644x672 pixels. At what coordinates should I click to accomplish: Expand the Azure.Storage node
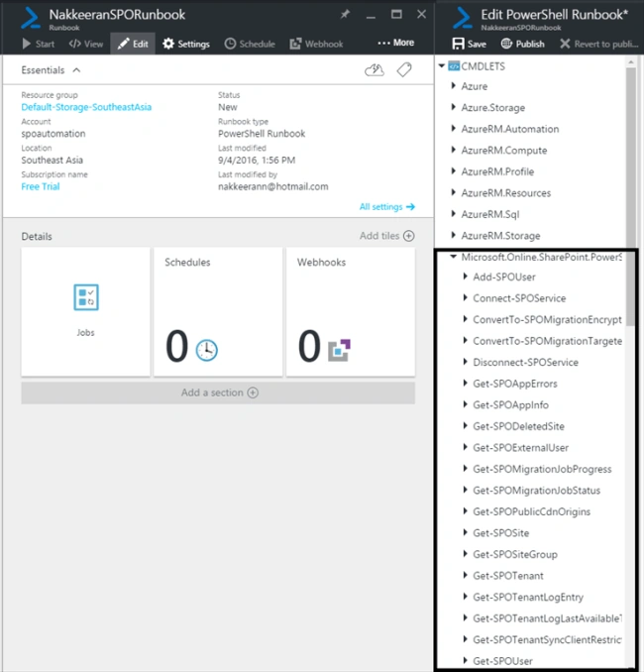pyautogui.click(x=454, y=107)
